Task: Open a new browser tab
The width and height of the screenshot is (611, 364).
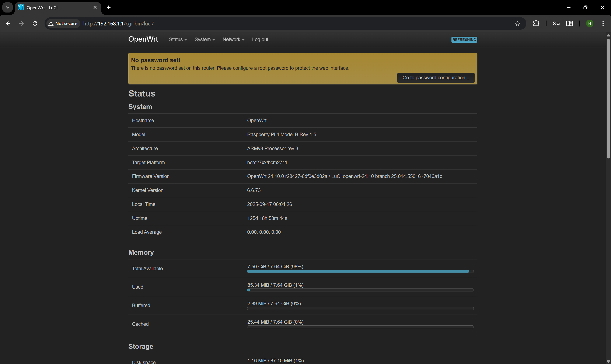Action: point(108,7)
